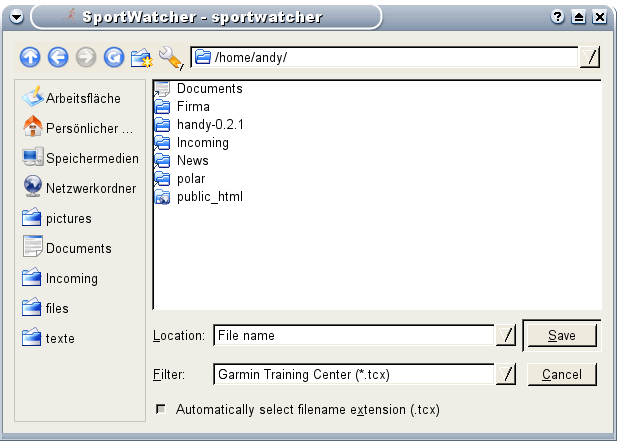Screen dimensions: 617x441
Task: Open the wrench configure options menu
Action: pos(171,58)
